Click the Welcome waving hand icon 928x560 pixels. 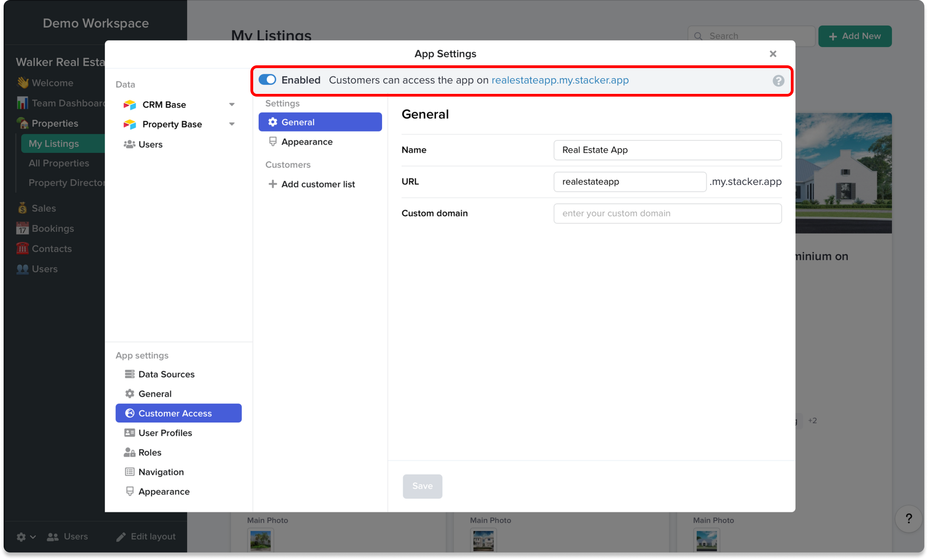[x=23, y=82]
